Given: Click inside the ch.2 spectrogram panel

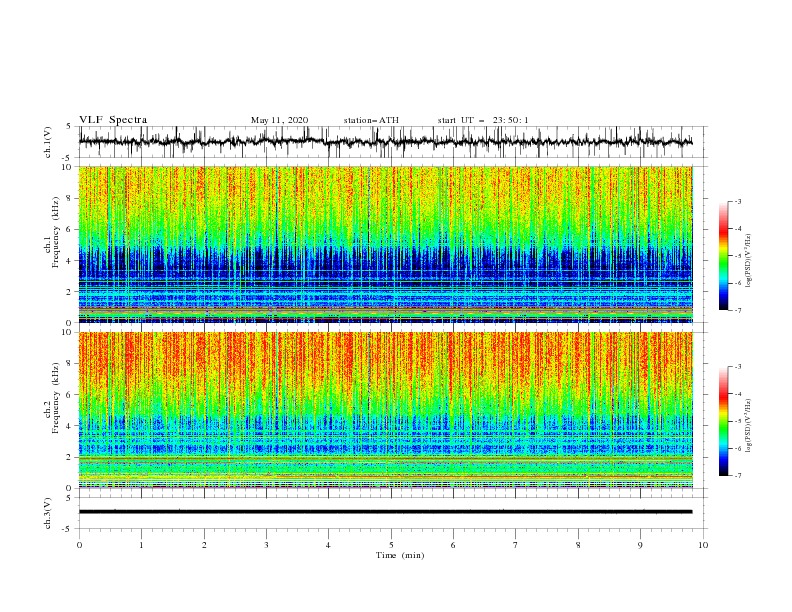Looking at the screenshot, I should point(385,410).
